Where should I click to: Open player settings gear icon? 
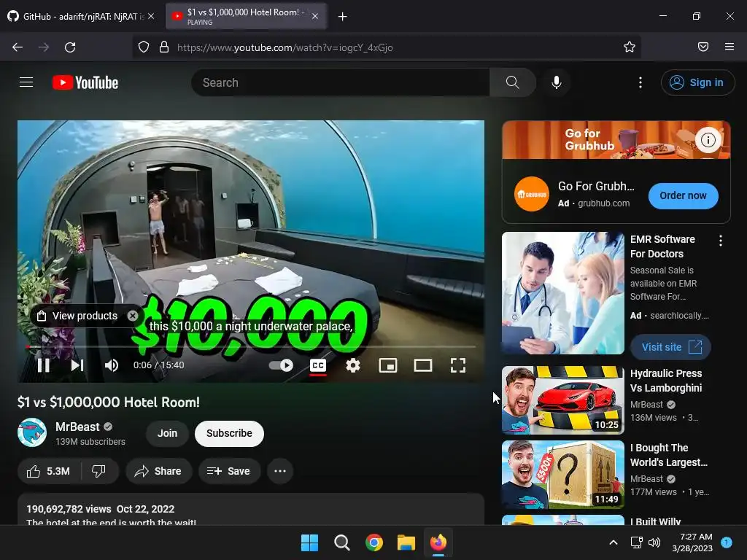click(352, 365)
